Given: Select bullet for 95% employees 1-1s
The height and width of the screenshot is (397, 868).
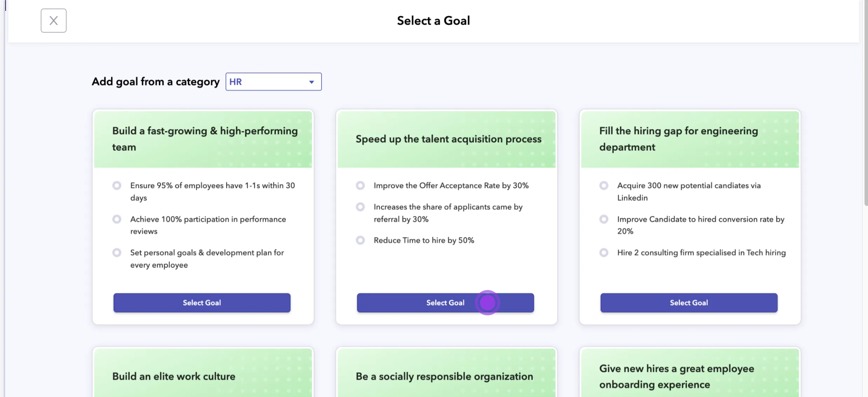Looking at the screenshot, I should [117, 186].
